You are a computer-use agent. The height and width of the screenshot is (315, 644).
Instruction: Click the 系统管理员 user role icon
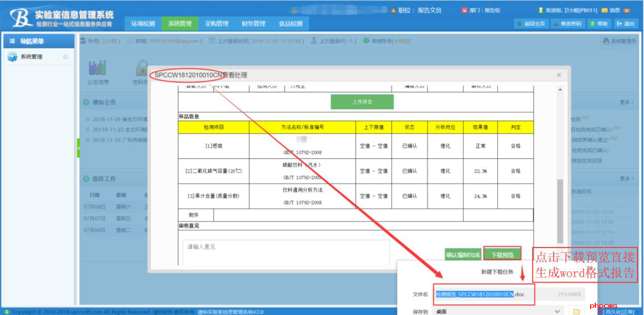pos(605,41)
